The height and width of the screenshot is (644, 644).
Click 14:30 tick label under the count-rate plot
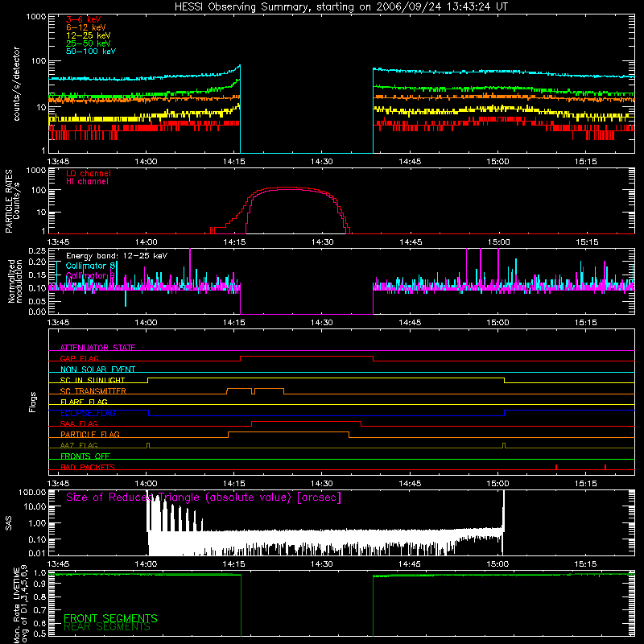click(x=321, y=162)
